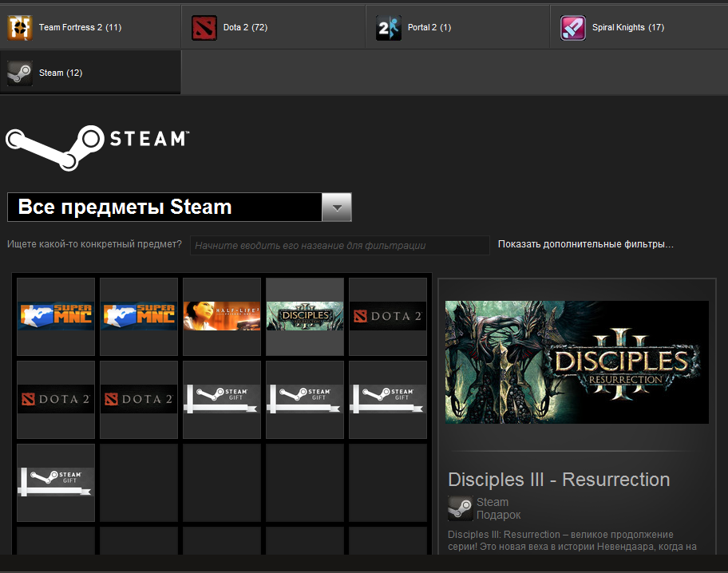Click the 'Disciples III - Resurrection' title
728x573 pixels.
pyautogui.click(x=559, y=480)
